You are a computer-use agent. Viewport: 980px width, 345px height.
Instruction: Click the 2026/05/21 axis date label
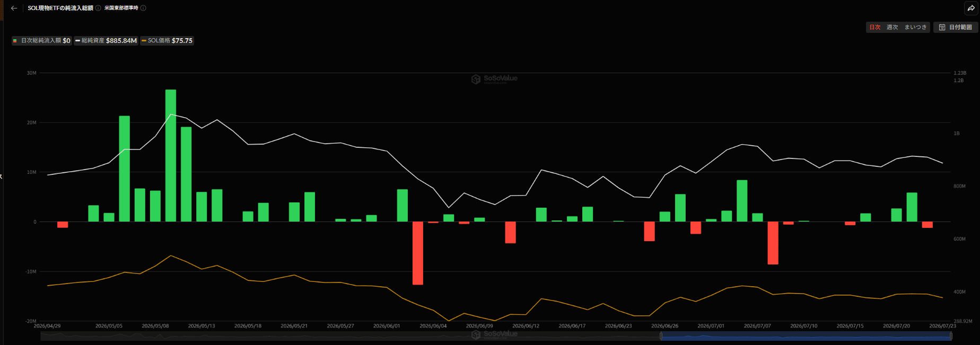pos(294,326)
